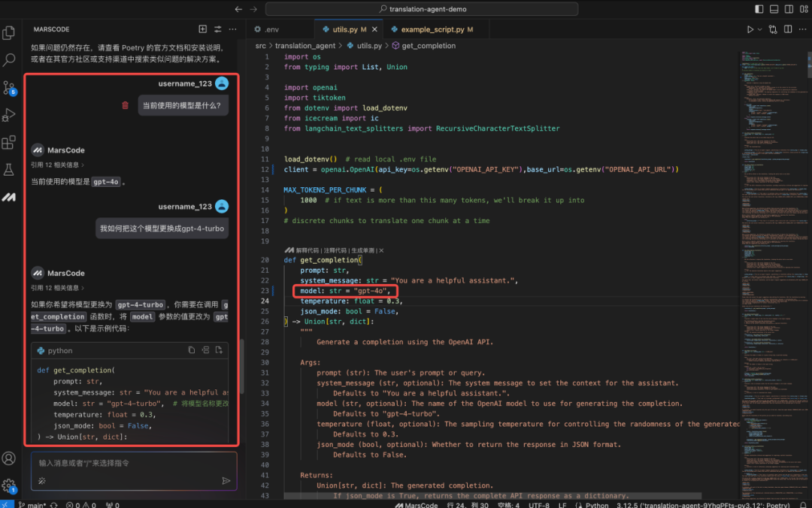The image size is (812, 508).
Task: Expand second 引用 12 相关信息 references
Action: pos(57,287)
